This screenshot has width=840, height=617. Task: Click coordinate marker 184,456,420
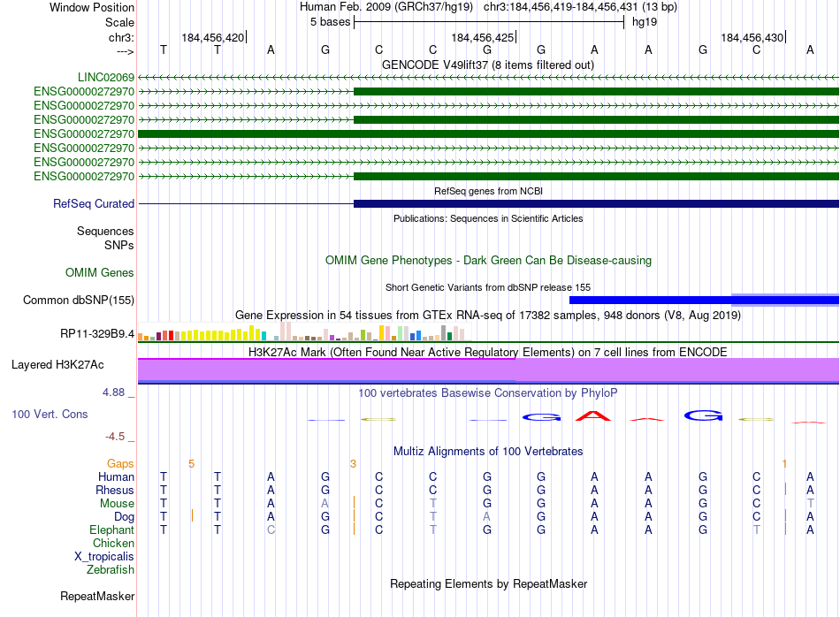tap(213, 37)
